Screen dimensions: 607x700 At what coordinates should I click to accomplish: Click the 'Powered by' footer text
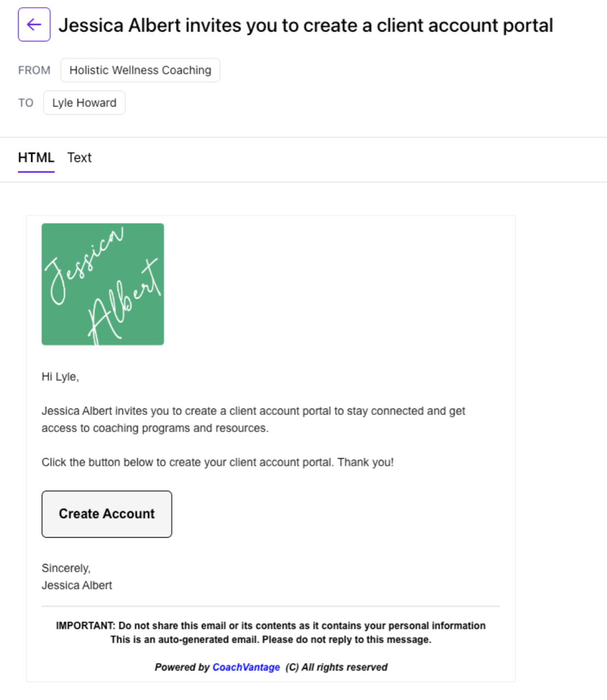182,667
